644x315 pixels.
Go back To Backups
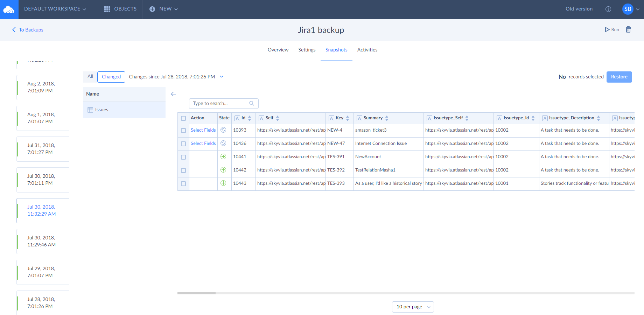pos(28,30)
